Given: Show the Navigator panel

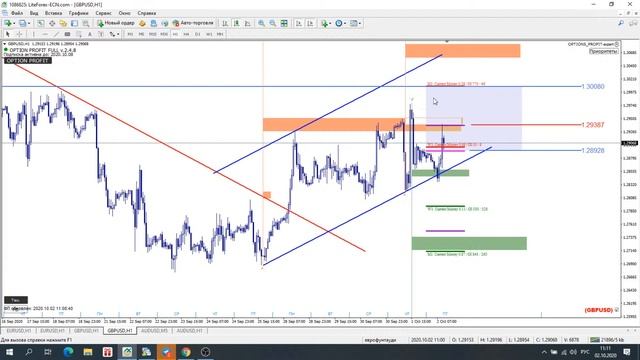Looking at the screenshot, I should (63, 23).
